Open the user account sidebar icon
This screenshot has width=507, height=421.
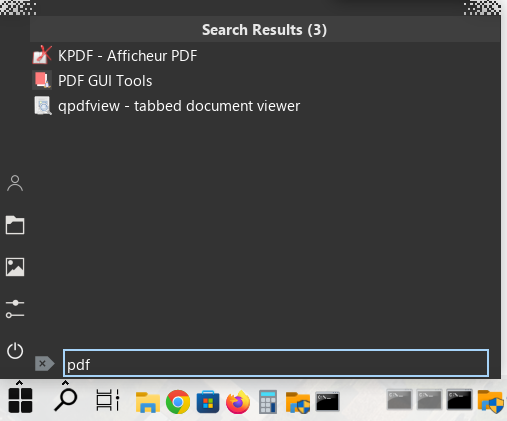(x=15, y=183)
